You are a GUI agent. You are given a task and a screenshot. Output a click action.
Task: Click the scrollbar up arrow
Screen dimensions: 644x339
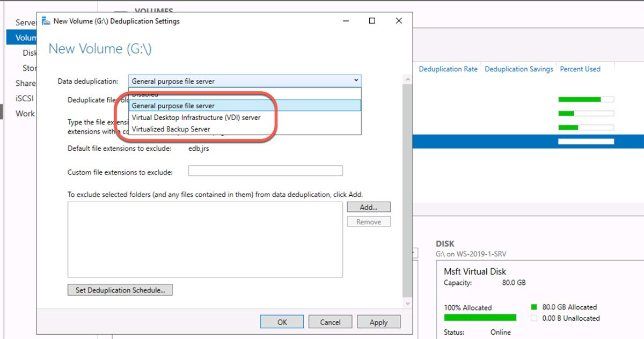coord(407,79)
